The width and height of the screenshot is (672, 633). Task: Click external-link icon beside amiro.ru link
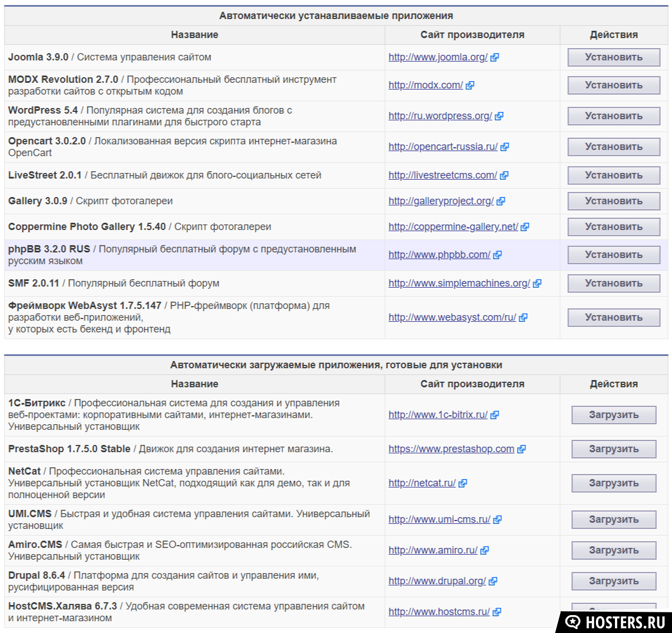click(x=485, y=551)
